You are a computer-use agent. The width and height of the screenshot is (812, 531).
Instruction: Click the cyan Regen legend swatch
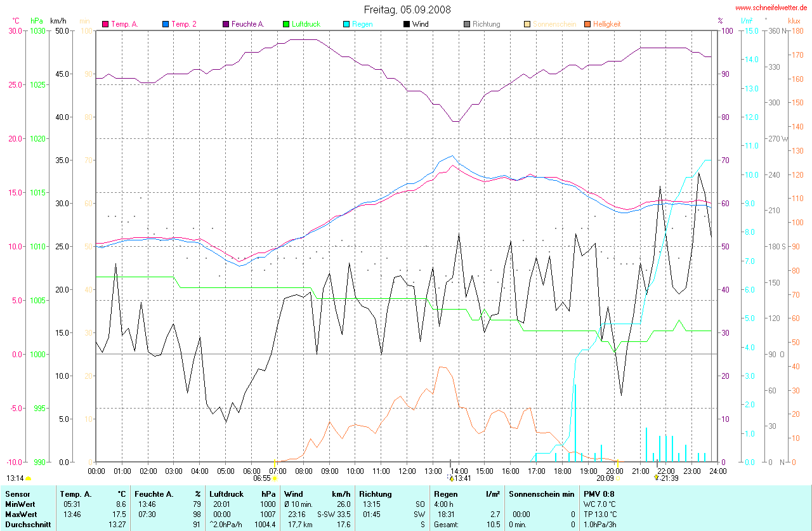[x=347, y=24]
